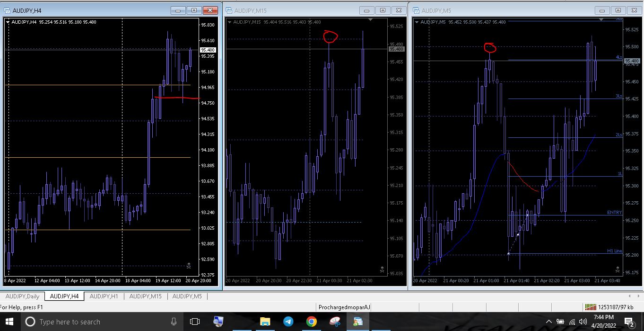Screen dimensions: 644x331
Task: Click the 21 Apr 03:40 time label in M5 chart
Action: pos(607,281)
